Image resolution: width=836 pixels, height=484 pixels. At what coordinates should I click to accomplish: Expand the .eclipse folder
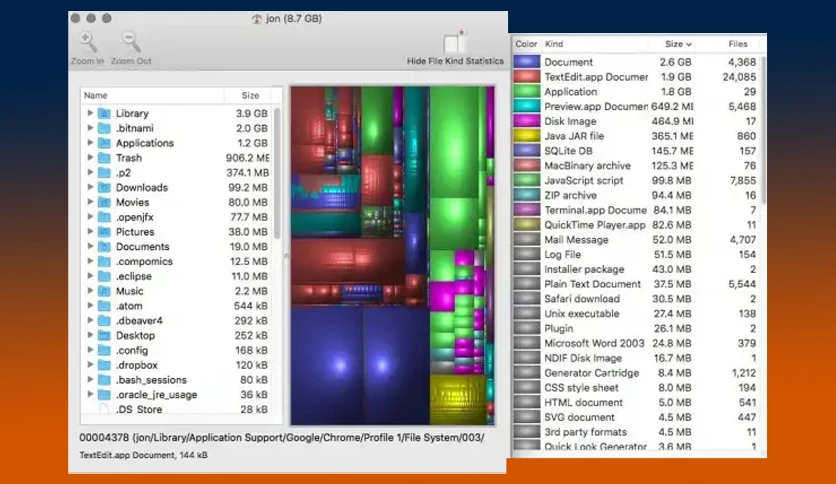[x=90, y=276]
